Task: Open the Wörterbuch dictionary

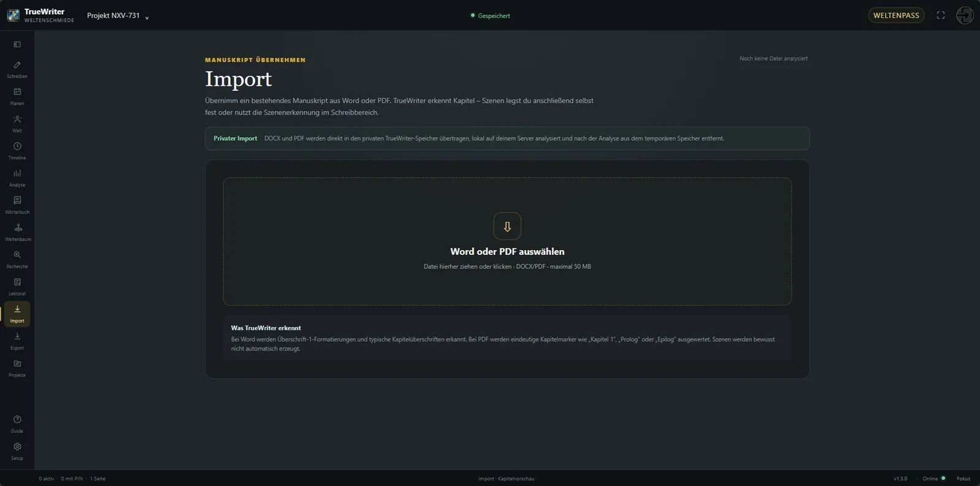Action: pyautogui.click(x=17, y=205)
